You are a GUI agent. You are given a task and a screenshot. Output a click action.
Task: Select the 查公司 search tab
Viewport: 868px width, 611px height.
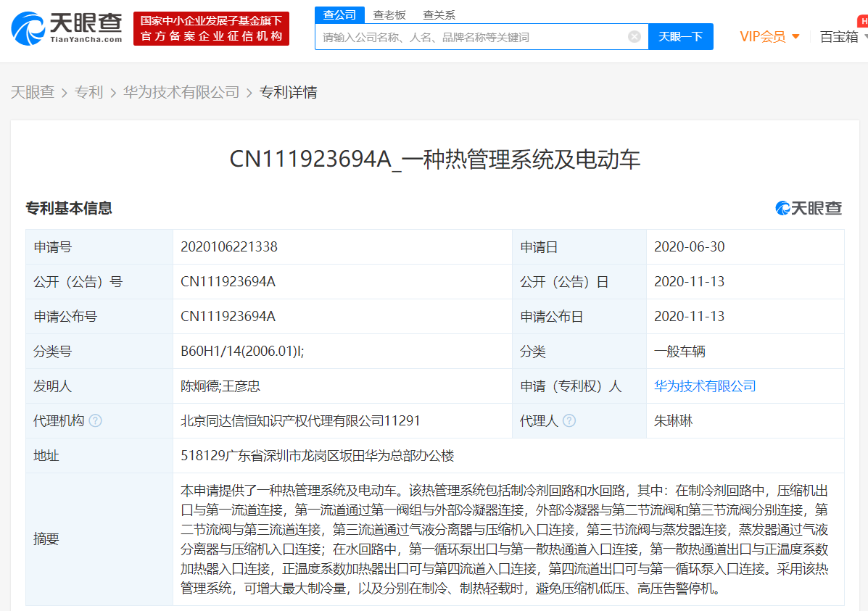coord(339,15)
